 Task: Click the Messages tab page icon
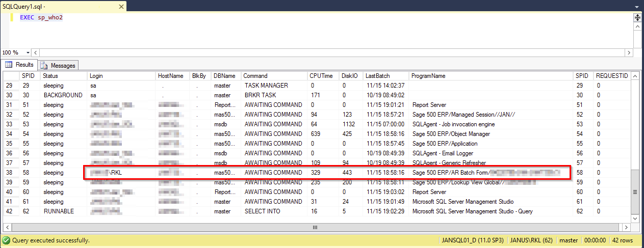[x=44, y=65]
